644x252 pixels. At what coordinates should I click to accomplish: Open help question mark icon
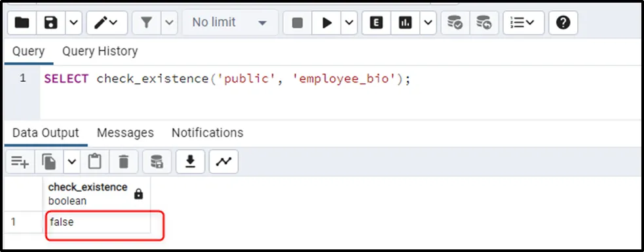point(563,22)
